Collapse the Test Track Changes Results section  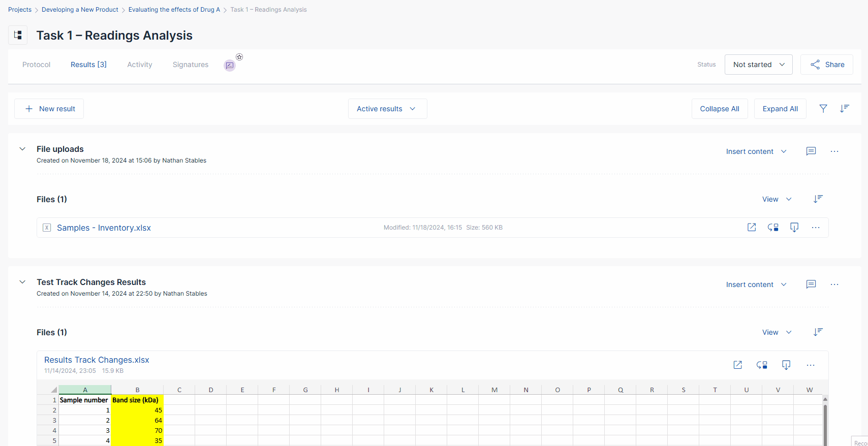pyautogui.click(x=22, y=282)
